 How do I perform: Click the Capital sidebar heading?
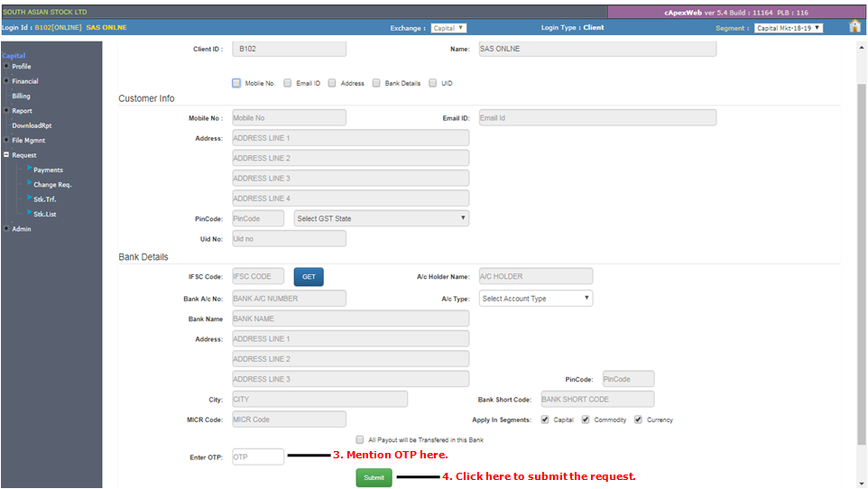14,55
